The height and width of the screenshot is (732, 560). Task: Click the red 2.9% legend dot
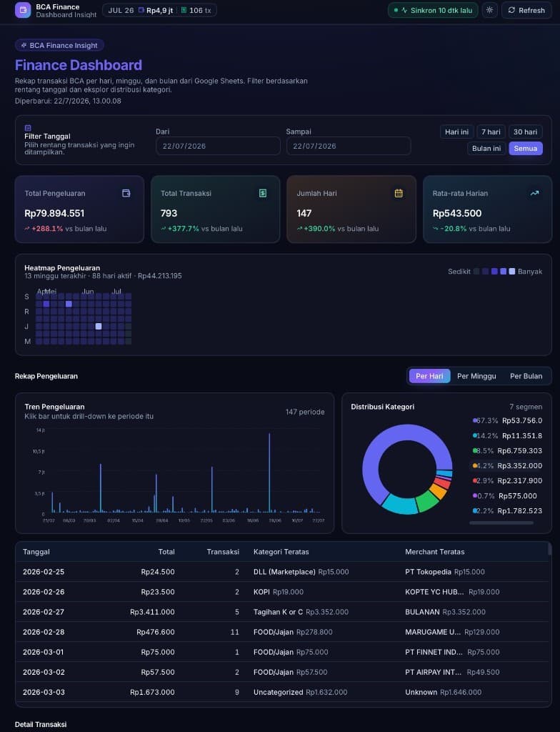[x=474, y=481]
